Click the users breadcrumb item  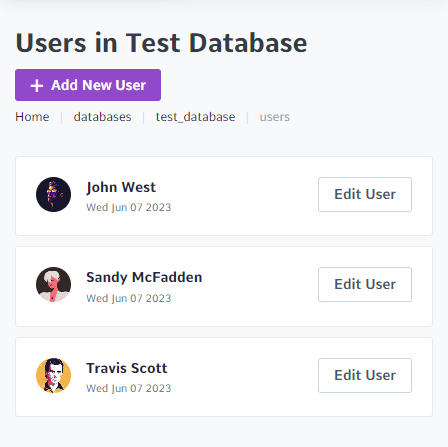point(275,117)
